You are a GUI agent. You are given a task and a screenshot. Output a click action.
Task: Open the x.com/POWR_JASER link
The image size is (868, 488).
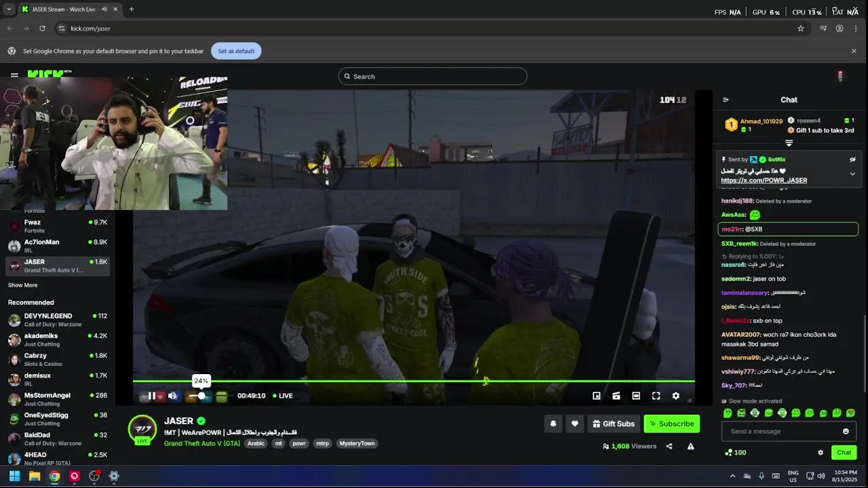pyautogui.click(x=764, y=181)
